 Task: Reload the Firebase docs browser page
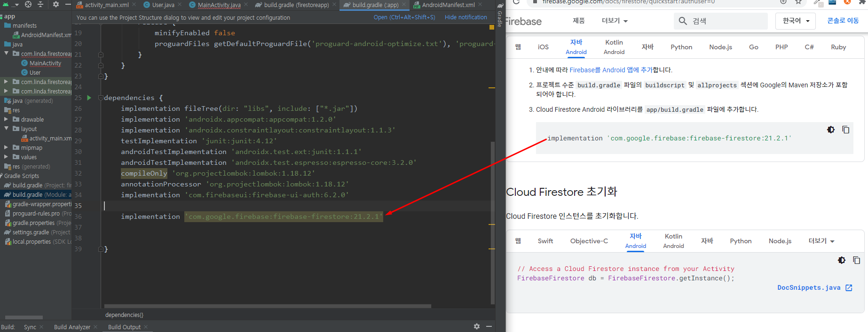click(x=516, y=2)
